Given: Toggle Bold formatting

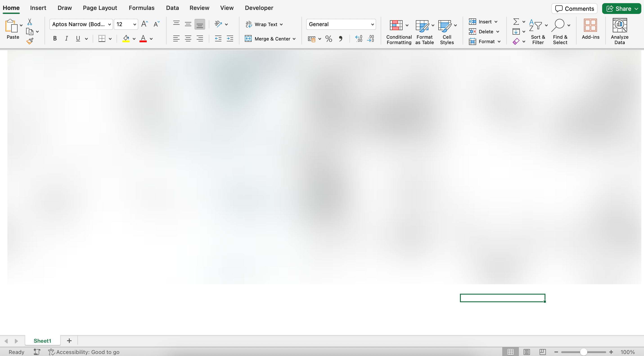Looking at the screenshot, I should tap(55, 39).
